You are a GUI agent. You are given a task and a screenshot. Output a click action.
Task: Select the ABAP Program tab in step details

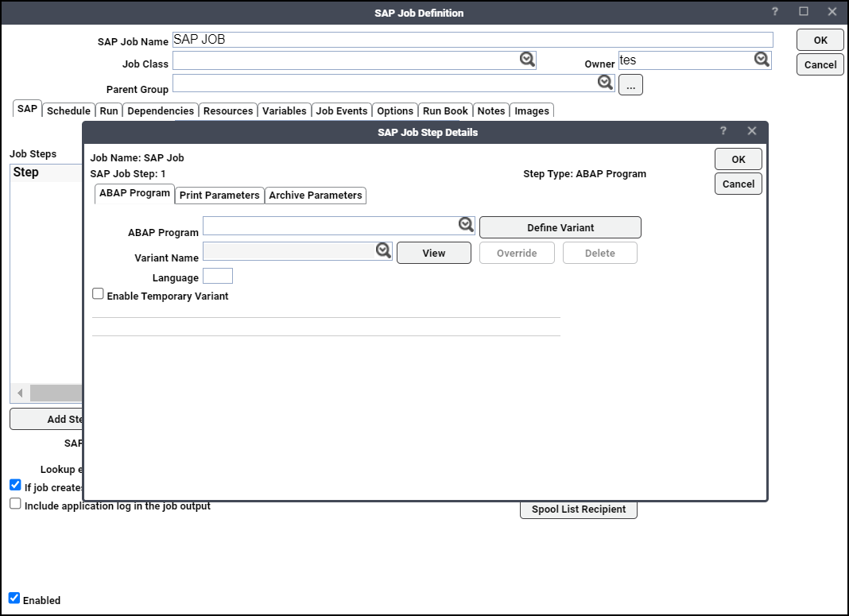[x=134, y=193]
